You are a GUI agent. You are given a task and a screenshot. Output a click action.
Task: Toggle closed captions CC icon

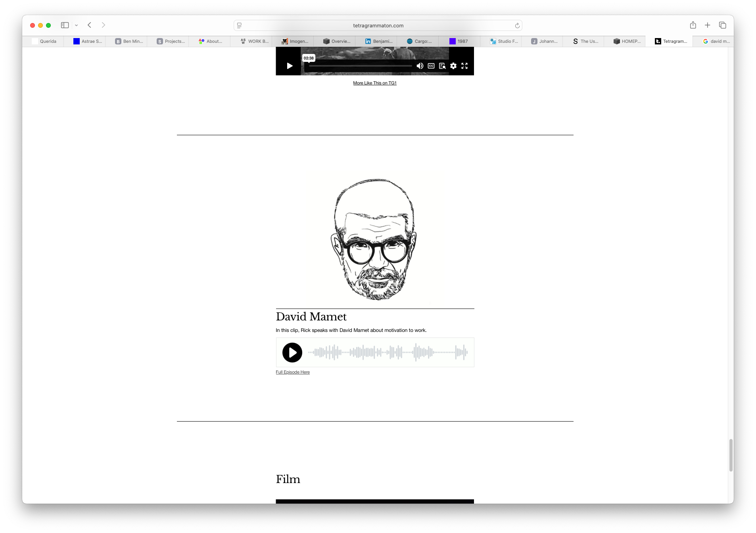pyautogui.click(x=431, y=66)
